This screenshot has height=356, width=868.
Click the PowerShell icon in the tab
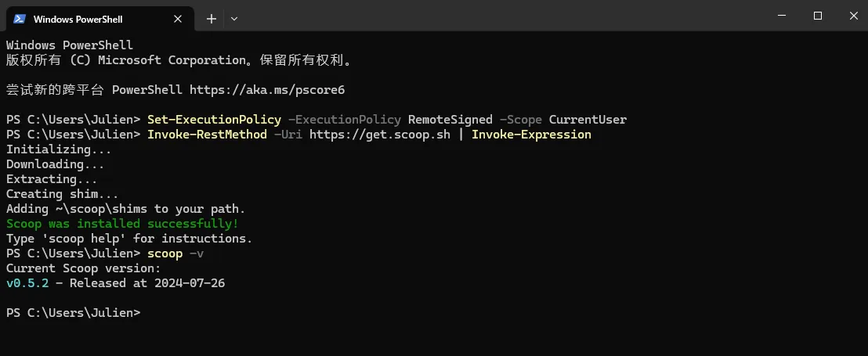click(20, 18)
